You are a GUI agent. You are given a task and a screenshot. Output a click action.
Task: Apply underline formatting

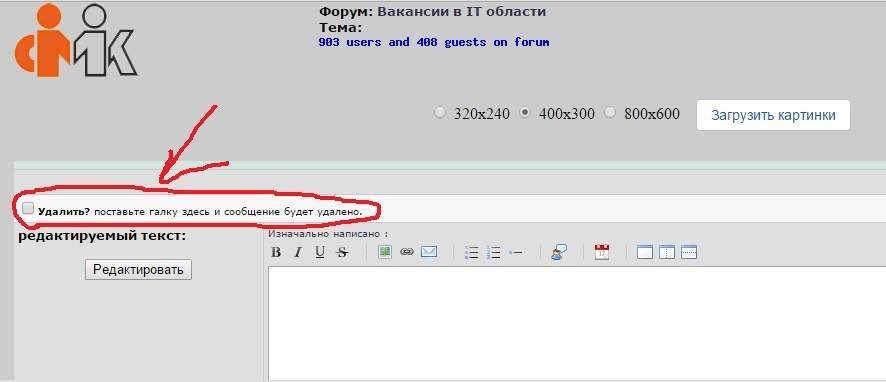point(320,253)
